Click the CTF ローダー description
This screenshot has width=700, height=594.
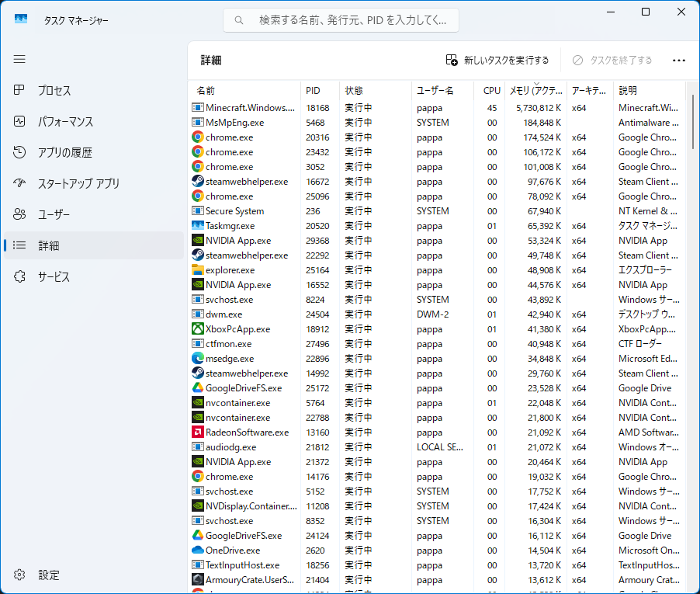coord(639,343)
